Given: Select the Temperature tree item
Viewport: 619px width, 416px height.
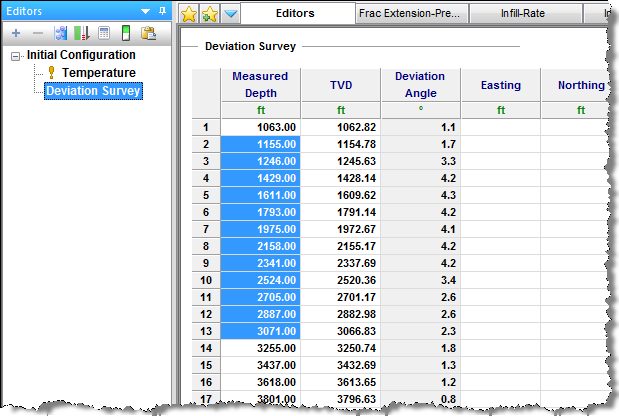Looking at the screenshot, I should tap(98, 73).
